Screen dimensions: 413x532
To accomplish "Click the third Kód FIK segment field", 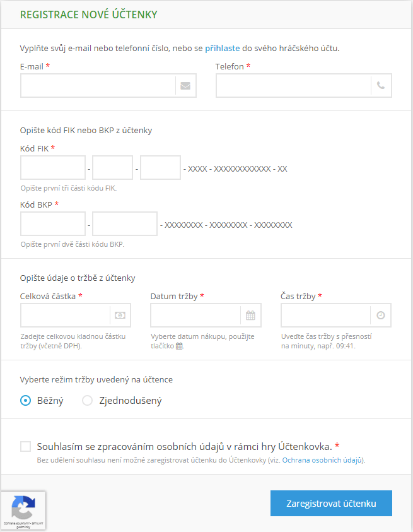I will (160, 168).
